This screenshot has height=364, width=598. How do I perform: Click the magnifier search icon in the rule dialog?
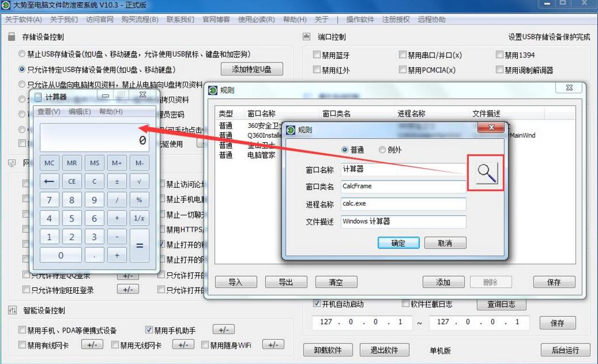click(485, 172)
